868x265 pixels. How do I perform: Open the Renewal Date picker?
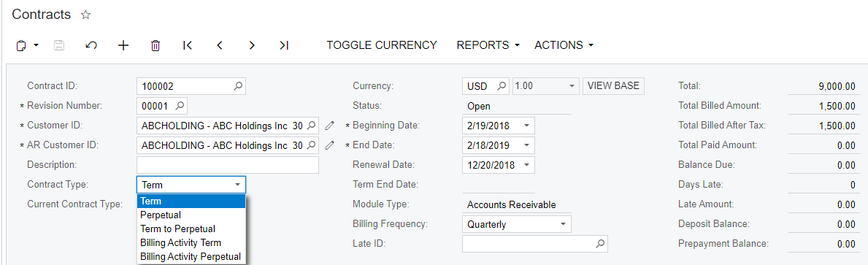[x=526, y=165]
